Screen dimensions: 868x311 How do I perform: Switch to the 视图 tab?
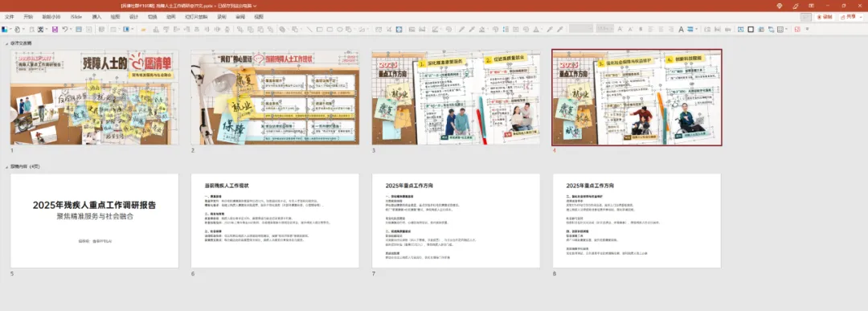(259, 17)
